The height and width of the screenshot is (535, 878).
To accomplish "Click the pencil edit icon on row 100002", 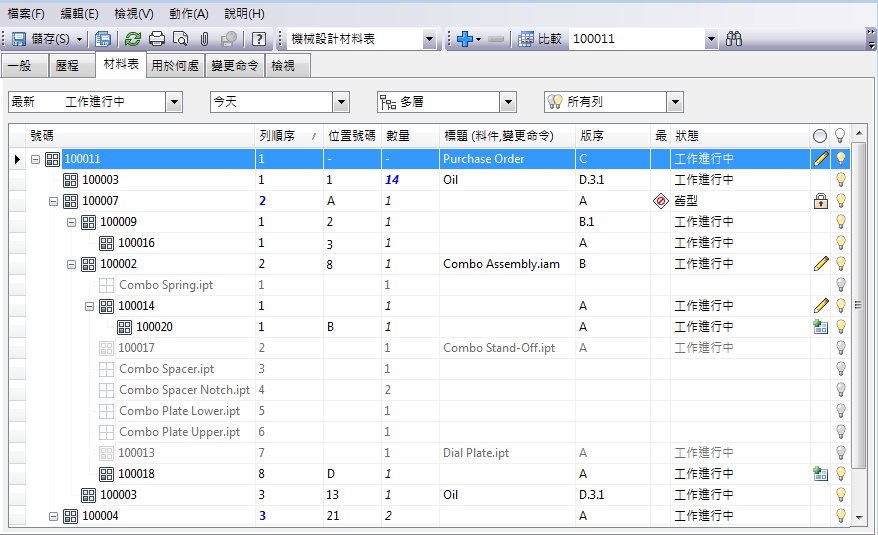I will click(821, 263).
